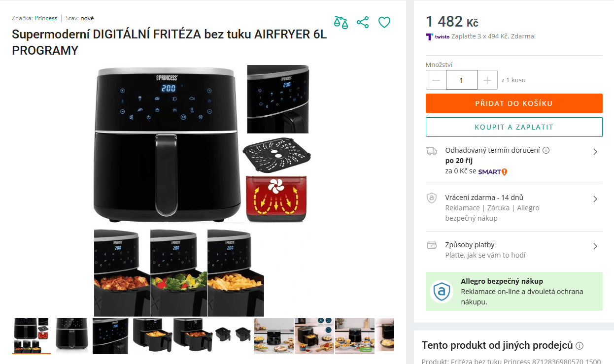The height and width of the screenshot is (364, 614).
Task: Select thumbnail showing two baskets
Action: (x=234, y=336)
